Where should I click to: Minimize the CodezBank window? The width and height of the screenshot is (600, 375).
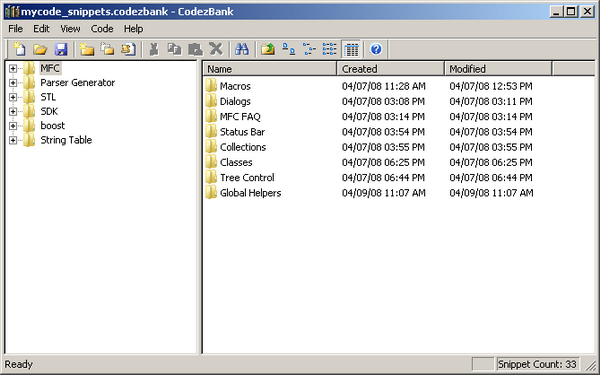coord(557,11)
